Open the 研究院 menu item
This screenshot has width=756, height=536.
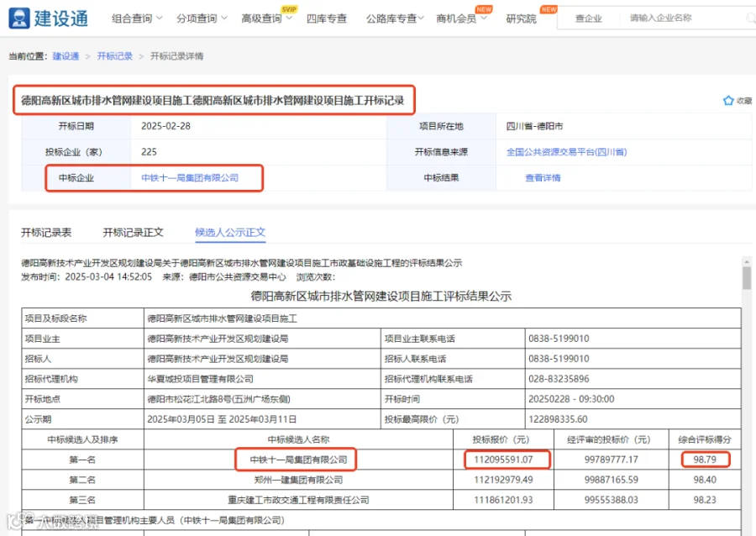(521, 18)
